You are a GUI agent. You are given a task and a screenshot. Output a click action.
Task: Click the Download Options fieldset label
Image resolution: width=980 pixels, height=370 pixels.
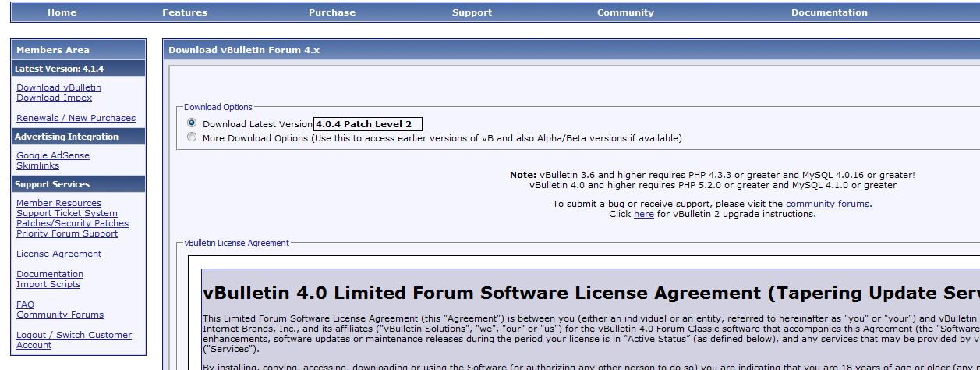218,107
